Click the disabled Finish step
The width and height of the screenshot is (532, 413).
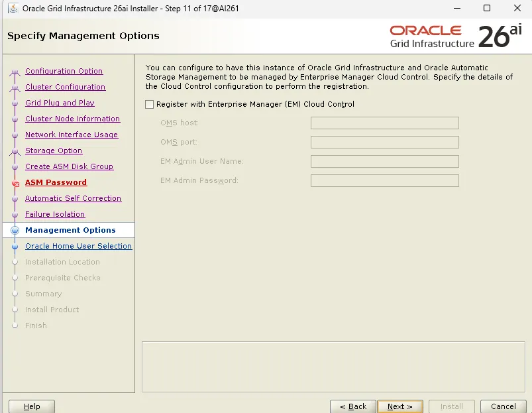pos(36,325)
